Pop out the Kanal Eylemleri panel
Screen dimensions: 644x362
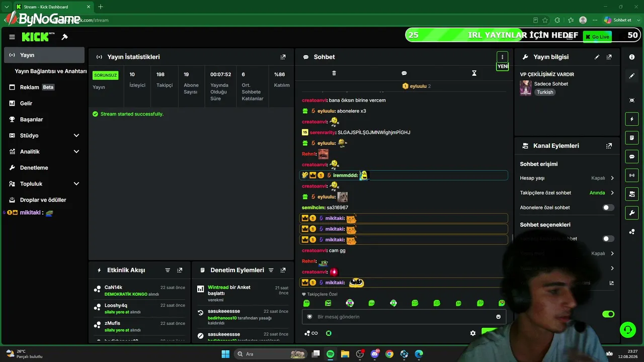click(x=609, y=146)
